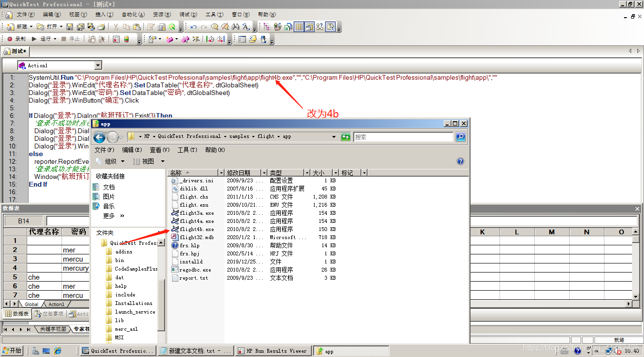Switch to 关键字视图 tab

coord(52,329)
